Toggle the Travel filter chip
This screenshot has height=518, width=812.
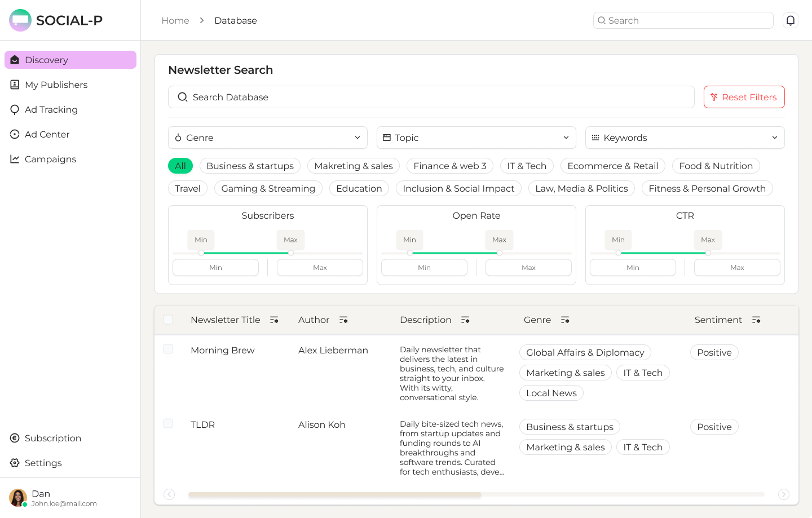click(188, 188)
